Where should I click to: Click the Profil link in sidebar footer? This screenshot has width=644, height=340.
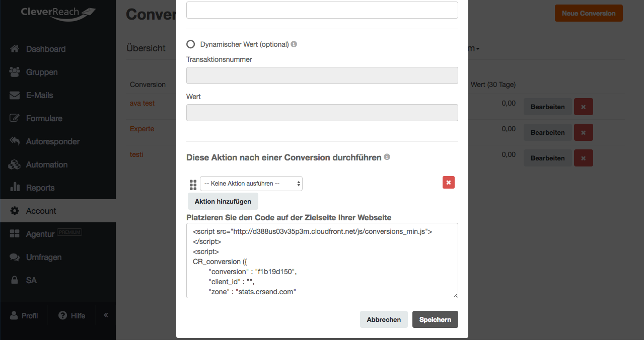click(x=30, y=316)
